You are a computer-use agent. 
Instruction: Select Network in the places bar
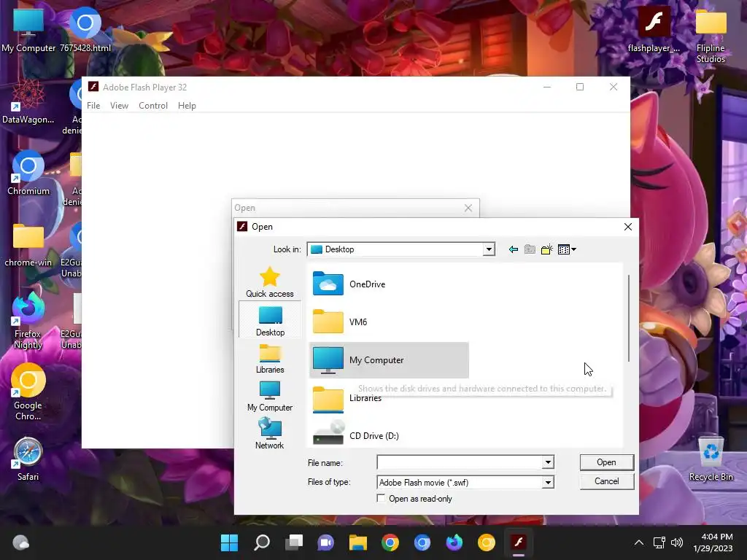tap(270, 434)
